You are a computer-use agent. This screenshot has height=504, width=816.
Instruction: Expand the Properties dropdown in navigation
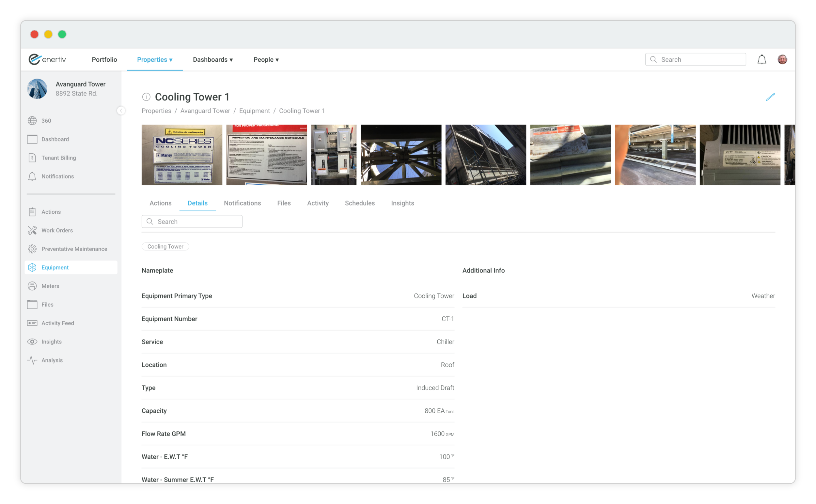(155, 59)
